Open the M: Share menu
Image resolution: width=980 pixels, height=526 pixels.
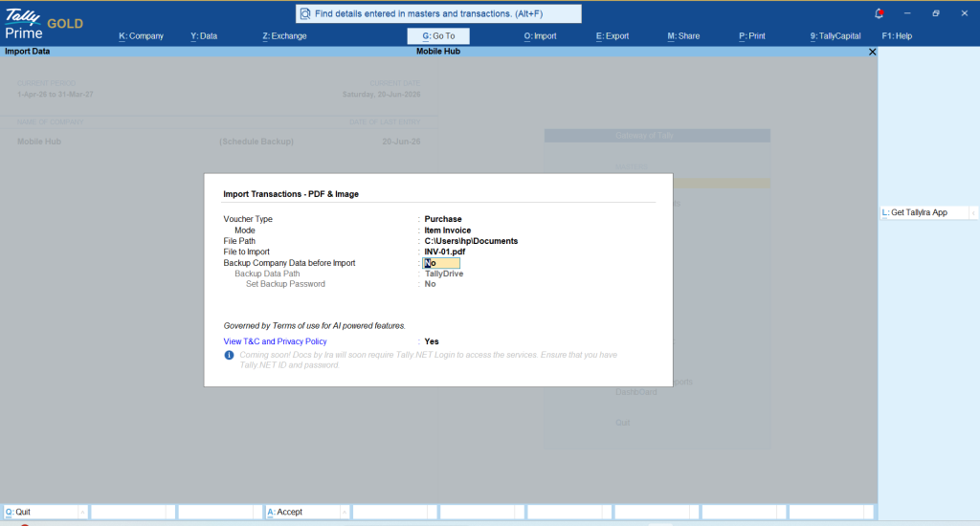click(683, 36)
